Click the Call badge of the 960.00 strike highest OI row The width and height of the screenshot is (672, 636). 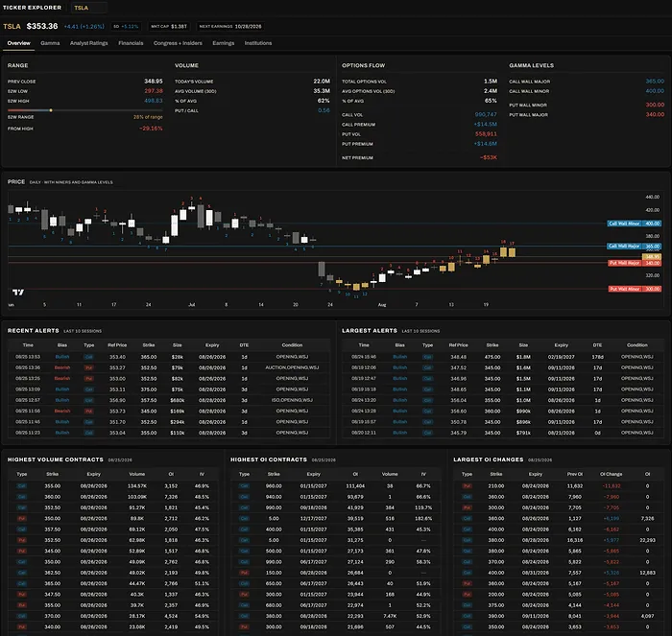[244, 486]
